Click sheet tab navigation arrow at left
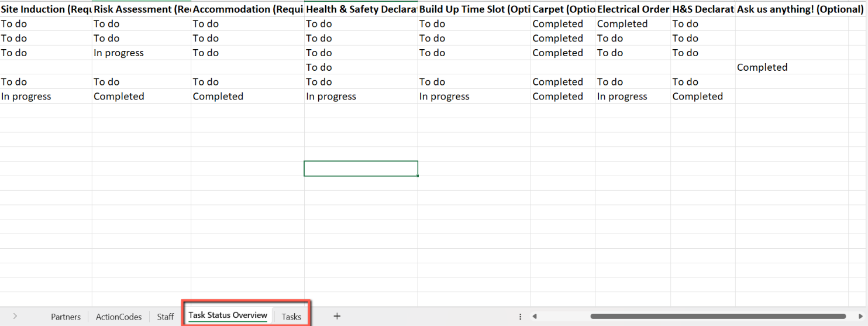Image resolution: width=868 pixels, height=326 pixels. coord(15,316)
